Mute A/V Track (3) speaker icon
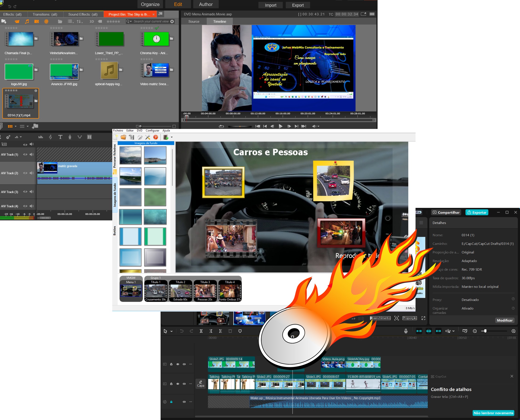Viewport: 520px width, 420px height. click(31, 192)
